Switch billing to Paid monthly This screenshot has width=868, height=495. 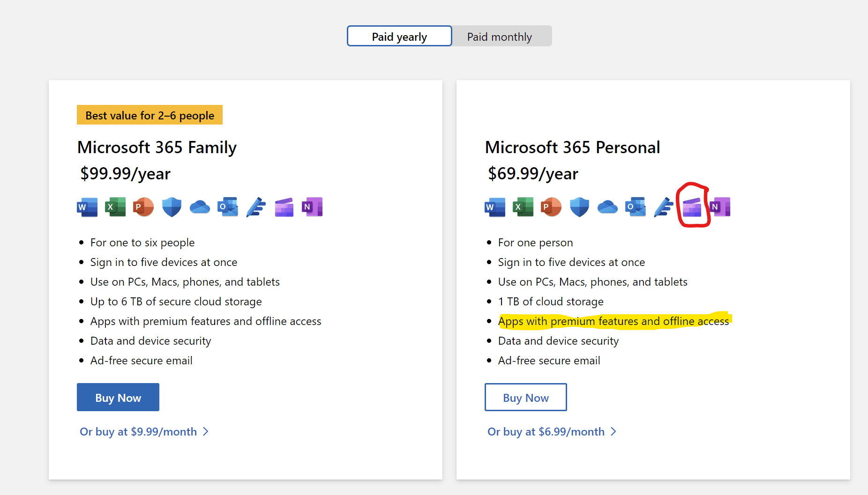coord(500,37)
